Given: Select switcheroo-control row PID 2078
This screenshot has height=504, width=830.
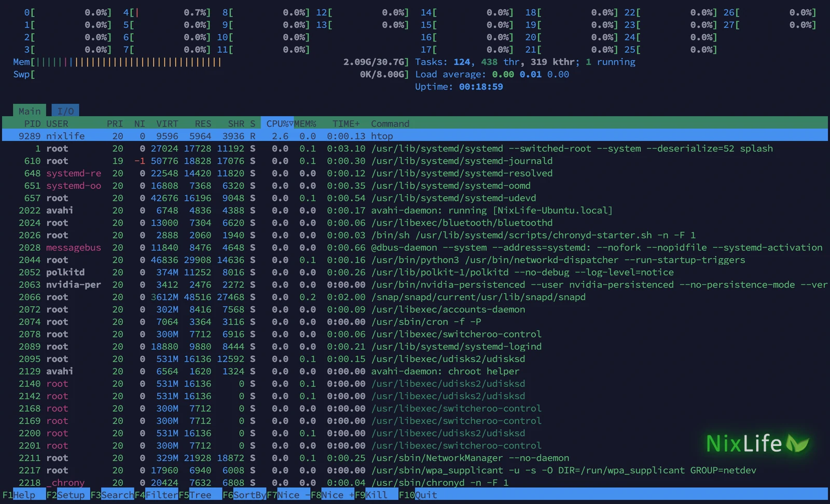Looking at the screenshot, I should pos(415,334).
